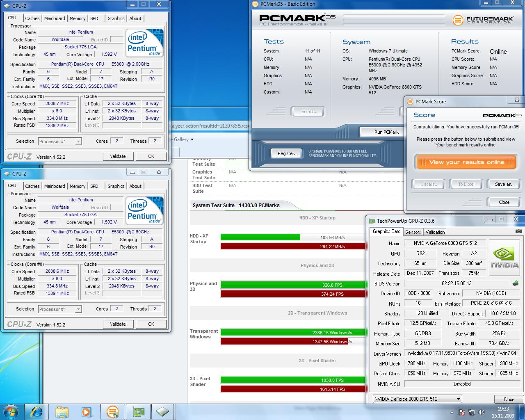Screen dimensions: 525x420
Task: Click OK in lower CPU-Z window
Action: point(151,324)
